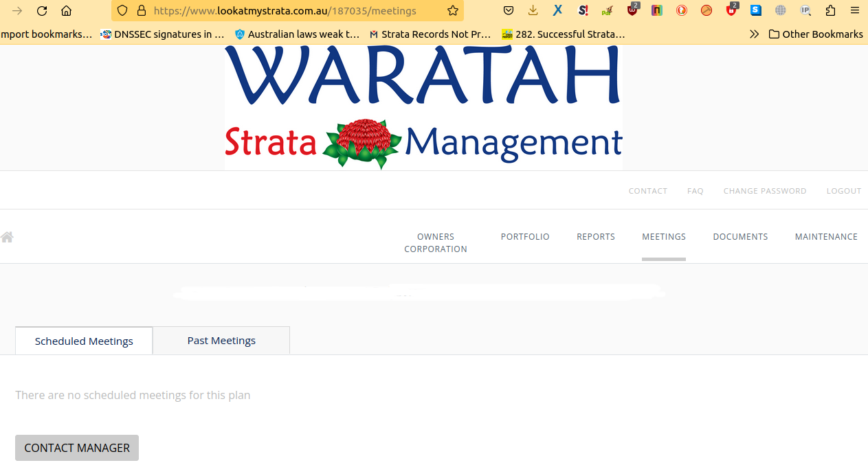View site security padlock info
868x465 pixels.
point(141,11)
